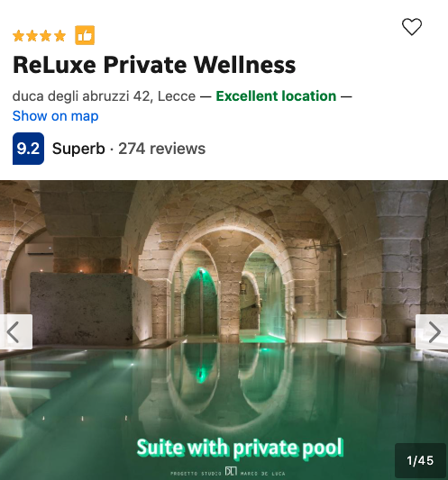The height and width of the screenshot is (480, 448).
Task: Click the Superb rating label
Action: pos(78,149)
